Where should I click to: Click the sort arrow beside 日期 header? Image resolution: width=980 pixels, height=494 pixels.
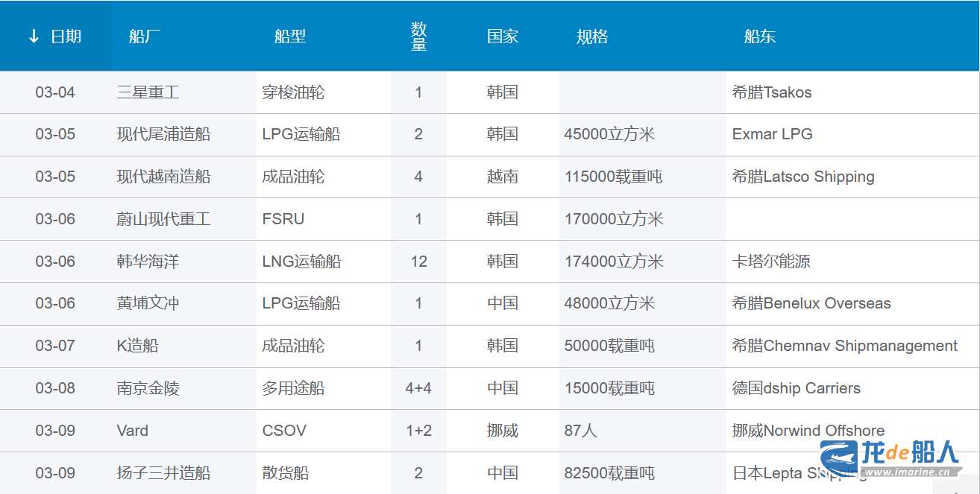tap(34, 37)
